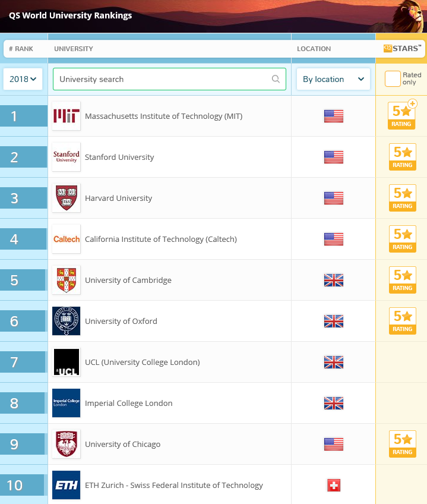The width and height of the screenshot is (427, 504).
Task: Click the MIT logo icon
Action: point(66,116)
